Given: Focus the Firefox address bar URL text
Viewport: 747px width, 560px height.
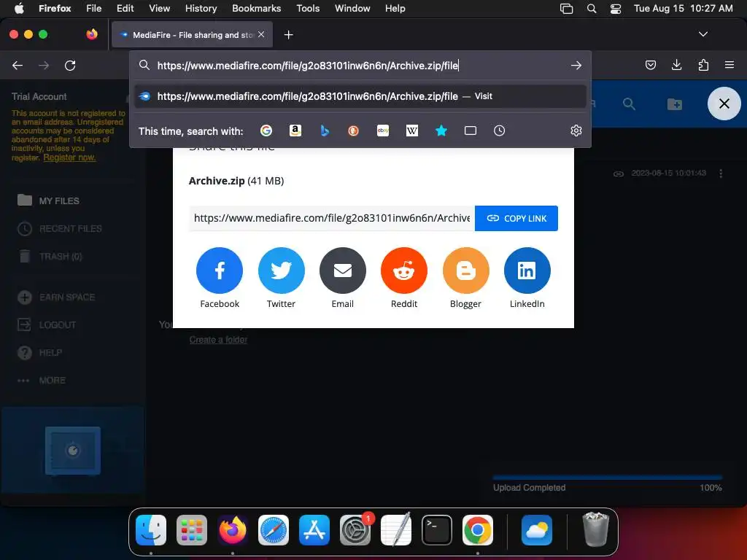Looking at the screenshot, I should 308,66.
